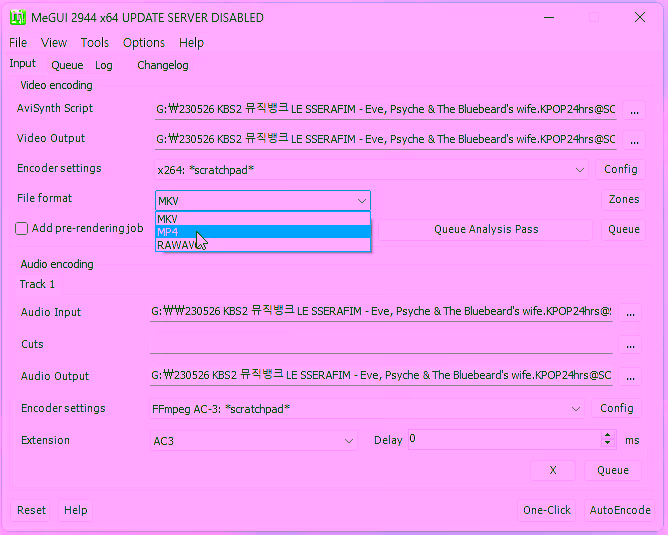
Task: Click the Audio Output path field
Action: pos(381,376)
